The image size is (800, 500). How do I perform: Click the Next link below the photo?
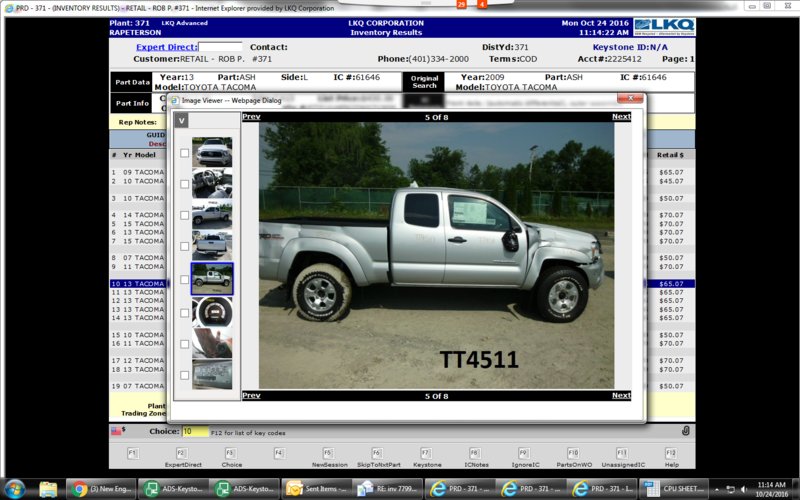(621, 395)
